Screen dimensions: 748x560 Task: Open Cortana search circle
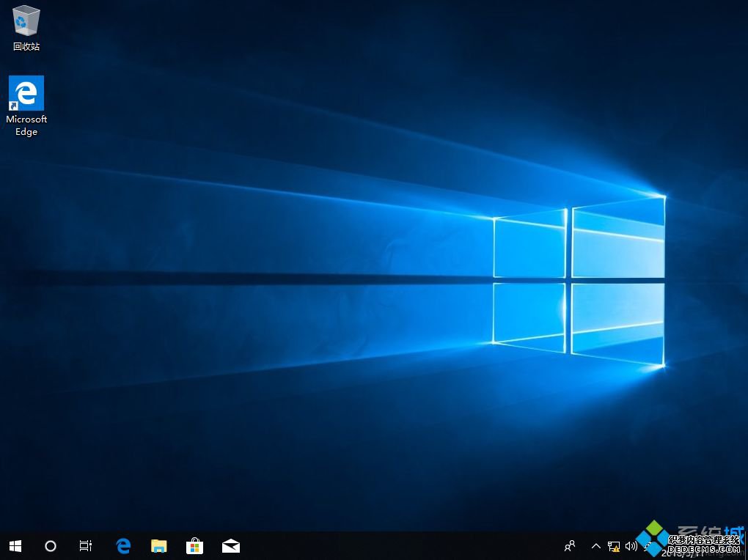(x=51, y=545)
